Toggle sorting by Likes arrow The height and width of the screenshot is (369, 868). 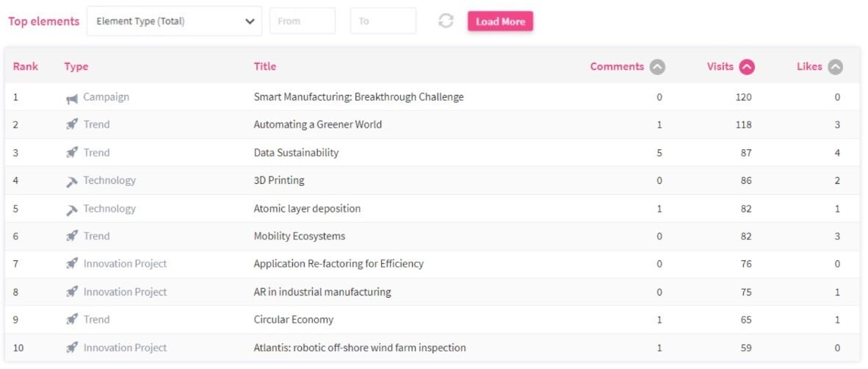coord(836,67)
